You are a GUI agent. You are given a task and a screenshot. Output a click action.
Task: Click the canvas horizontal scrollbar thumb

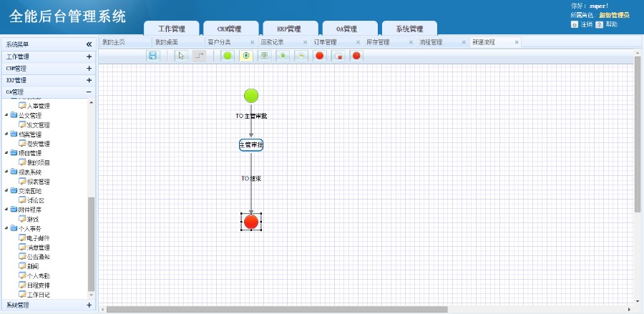[x=277, y=310]
